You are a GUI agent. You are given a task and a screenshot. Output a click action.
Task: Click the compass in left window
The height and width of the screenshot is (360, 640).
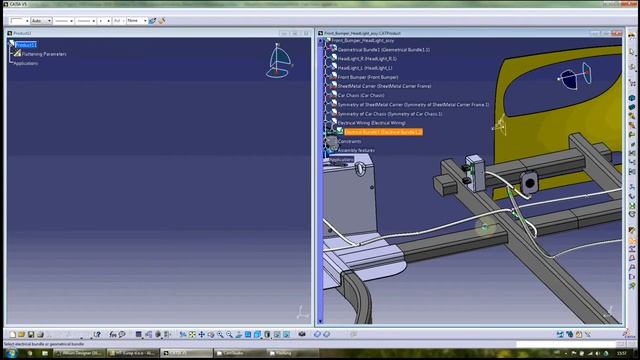point(279,61)
